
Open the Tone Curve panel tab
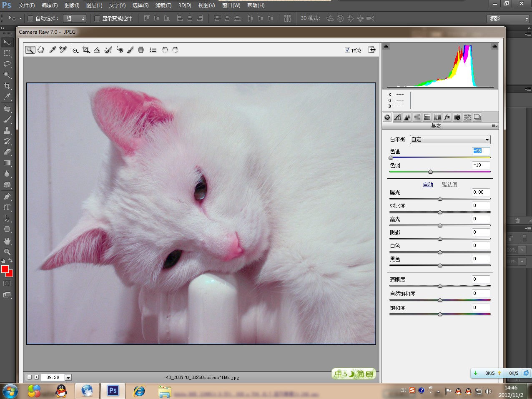[397, 117]
